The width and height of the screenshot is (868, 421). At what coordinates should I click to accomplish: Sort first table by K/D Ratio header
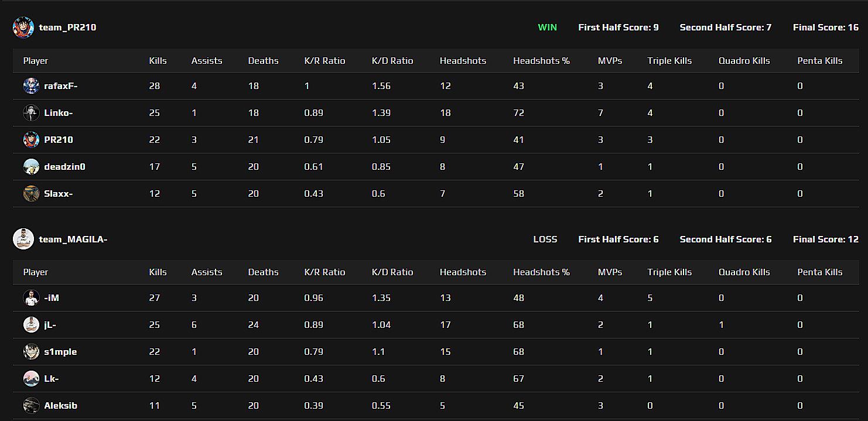pos(392,61)
